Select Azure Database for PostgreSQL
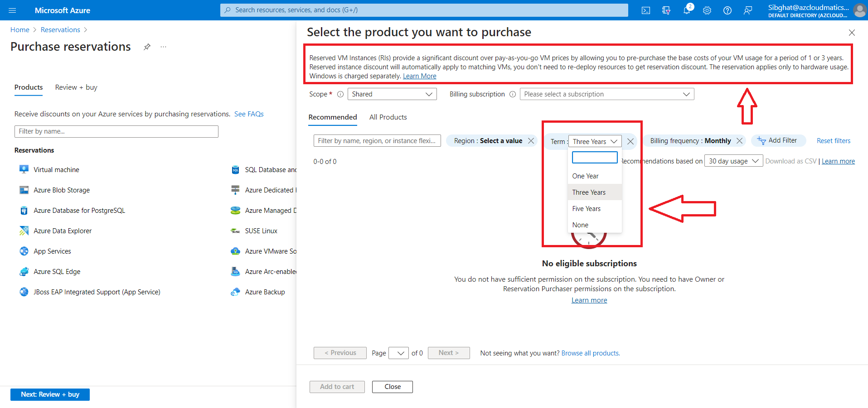 coord(24,210)
